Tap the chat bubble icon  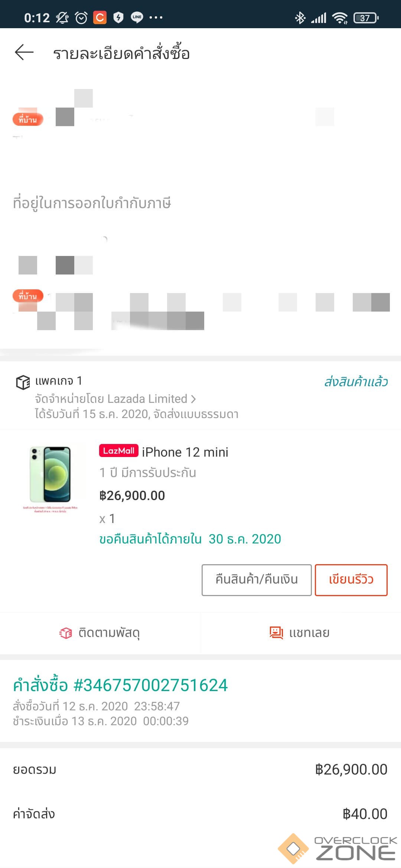tap(276, 632)
